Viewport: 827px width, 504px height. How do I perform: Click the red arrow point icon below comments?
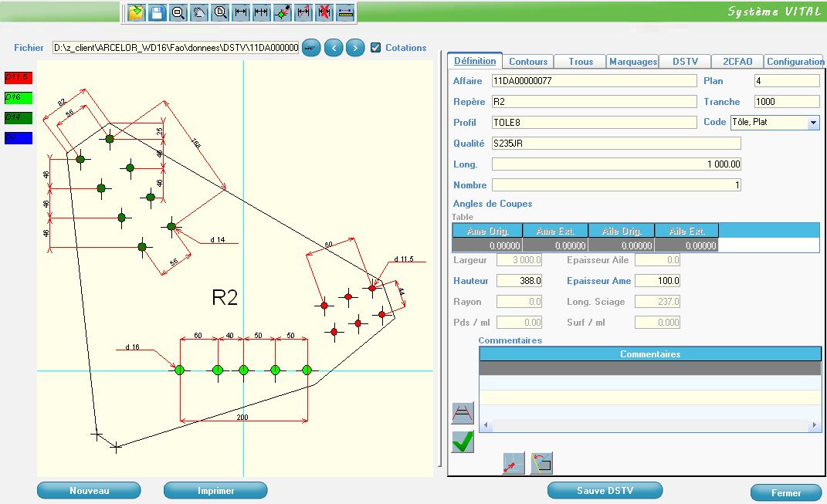click(x=513, y=463)
